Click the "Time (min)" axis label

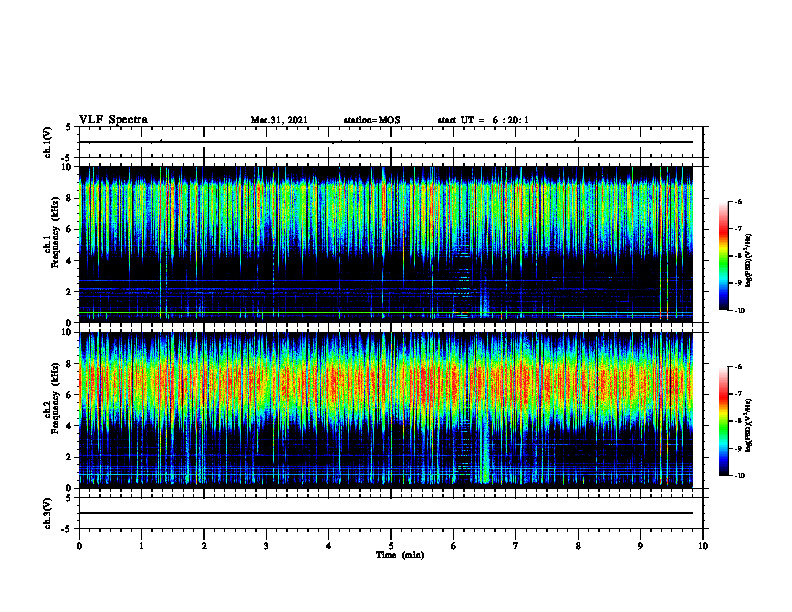point(400,555)
